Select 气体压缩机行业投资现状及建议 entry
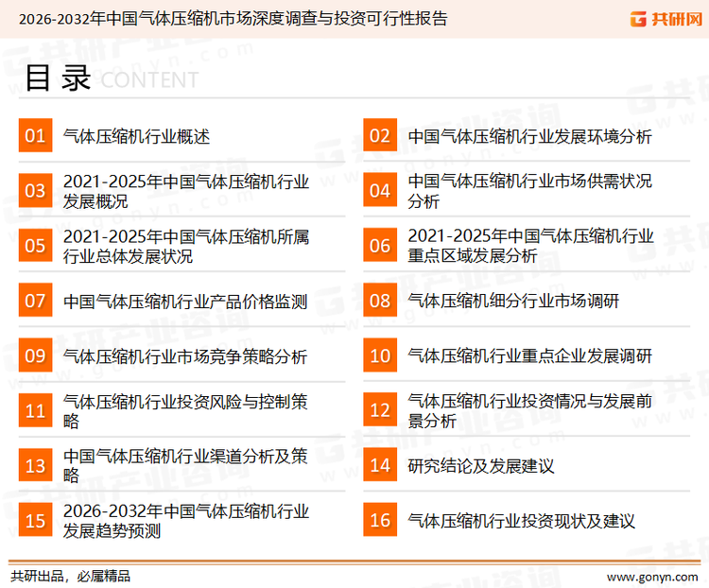 click(x=521, y=521)
